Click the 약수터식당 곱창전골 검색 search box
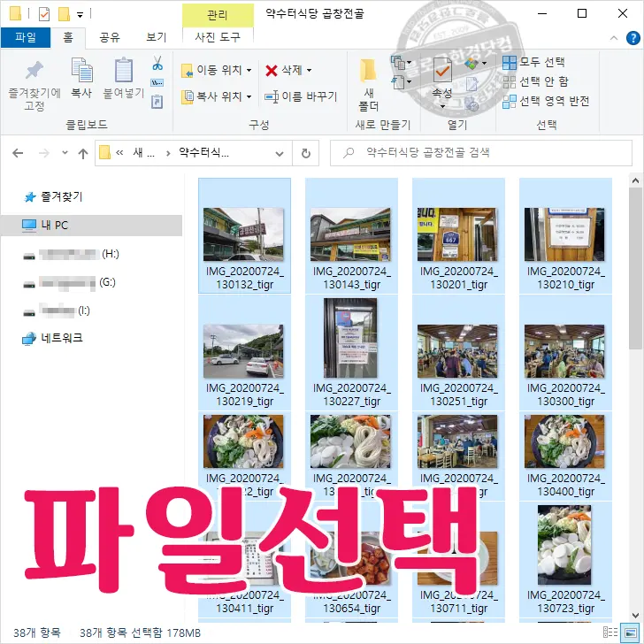644x644 pixels. [x=481, y=153]
